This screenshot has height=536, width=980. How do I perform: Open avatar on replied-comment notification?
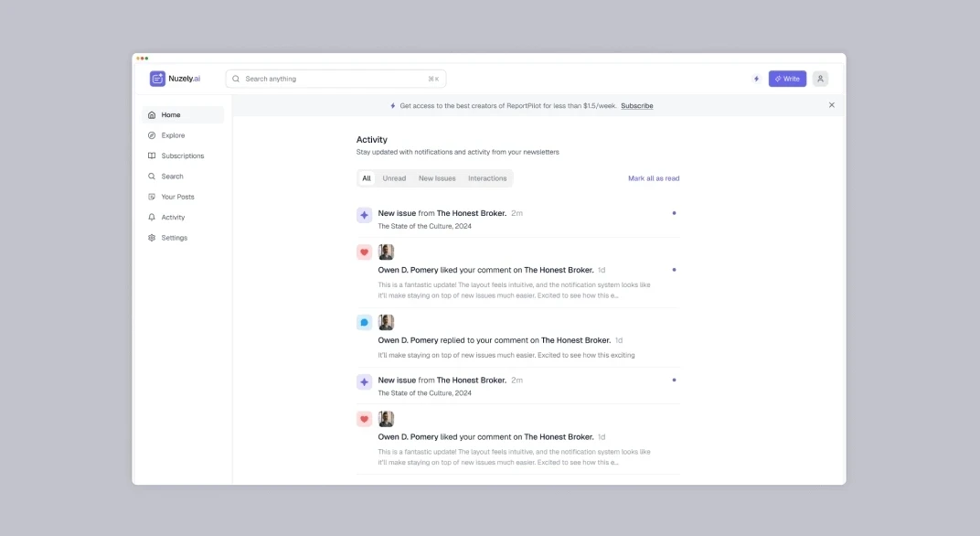387,322
